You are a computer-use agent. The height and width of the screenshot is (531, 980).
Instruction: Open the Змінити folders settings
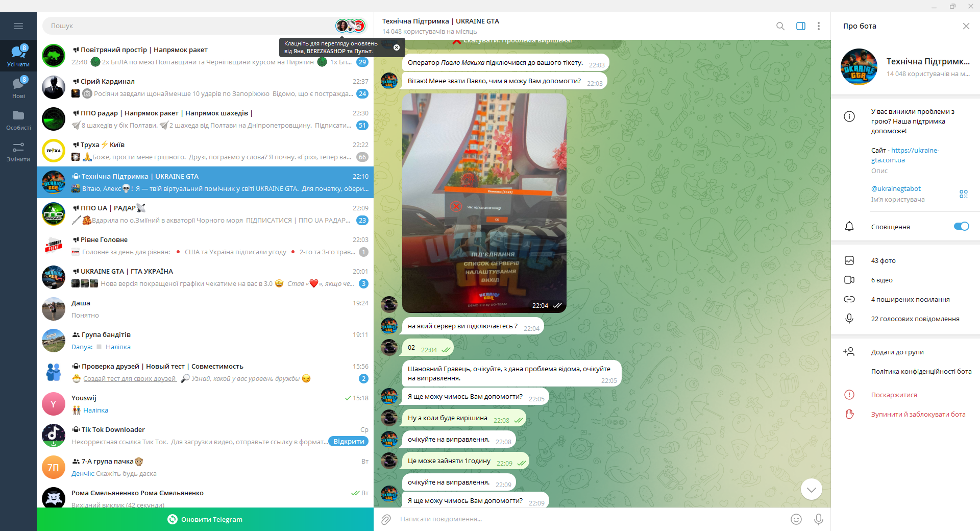[x=18, y=151]
